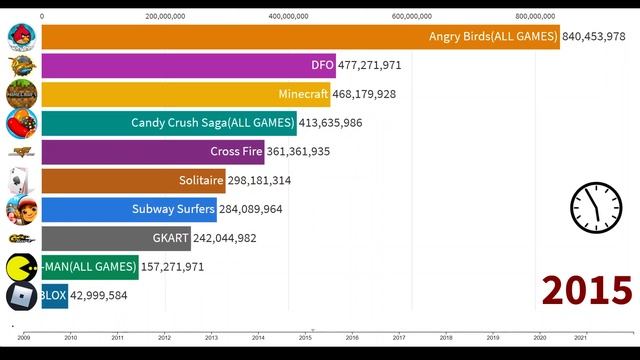This screenshot has height=360, width=640.
Task: Click the Solitaire cards icon
Action: click(20, 181)
